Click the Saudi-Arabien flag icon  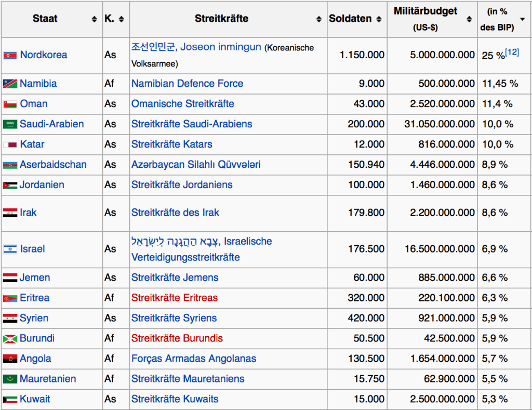(10, 124)
